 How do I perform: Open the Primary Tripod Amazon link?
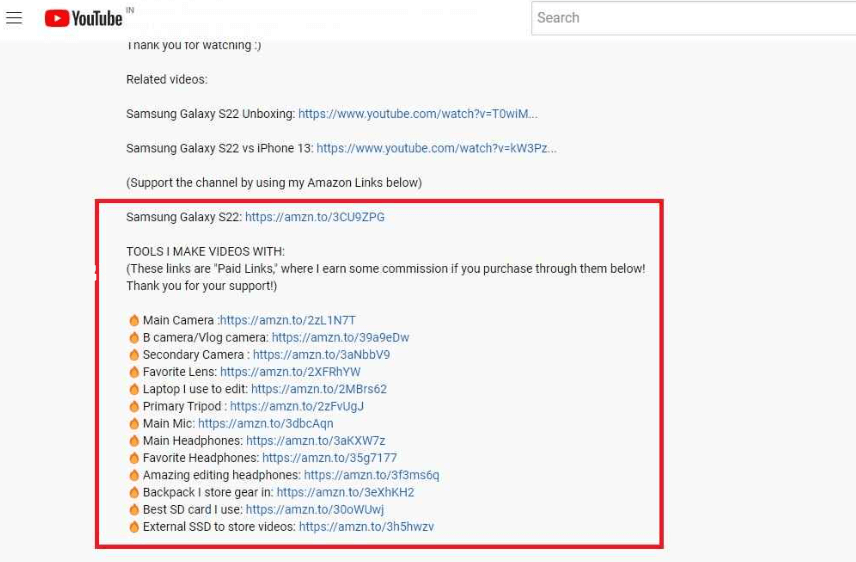pos(296,406)
